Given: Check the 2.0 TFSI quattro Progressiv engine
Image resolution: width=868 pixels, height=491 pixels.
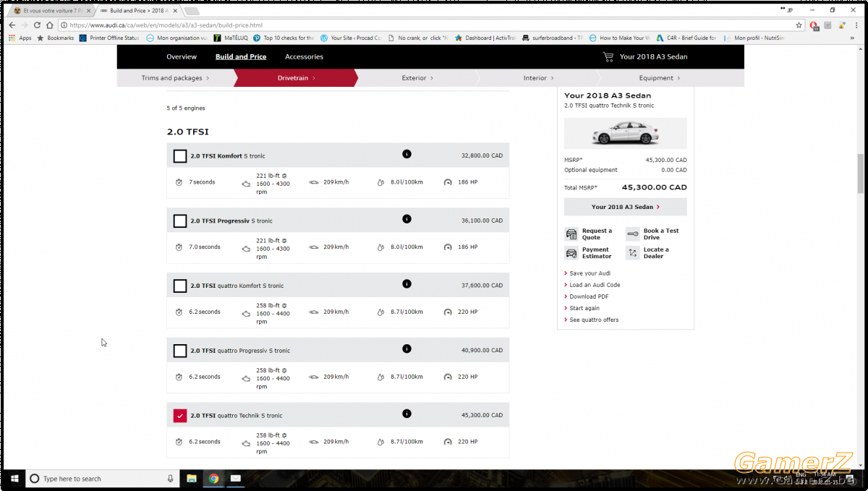Looking at the screenshot, I should click(180, 351).
